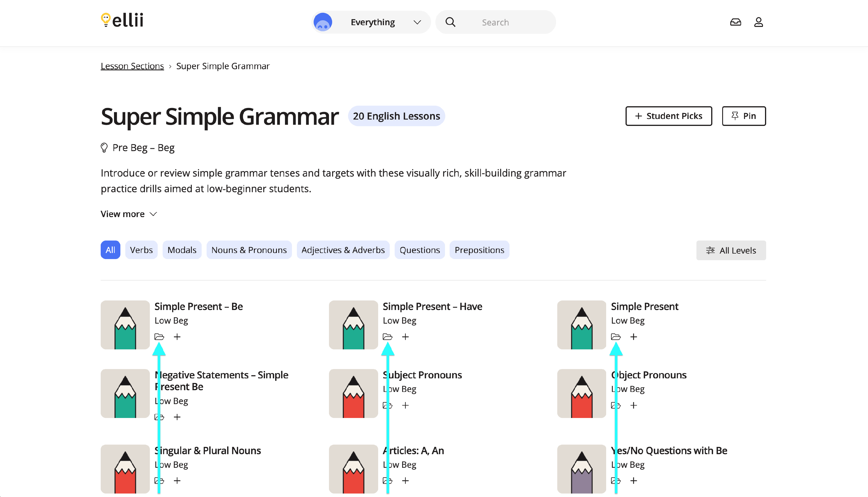Image resolution: width=868 pixels, height=497 pixels.
Task: Toggle the Nouns & Pronouns filter
Action: pos(249,250)
